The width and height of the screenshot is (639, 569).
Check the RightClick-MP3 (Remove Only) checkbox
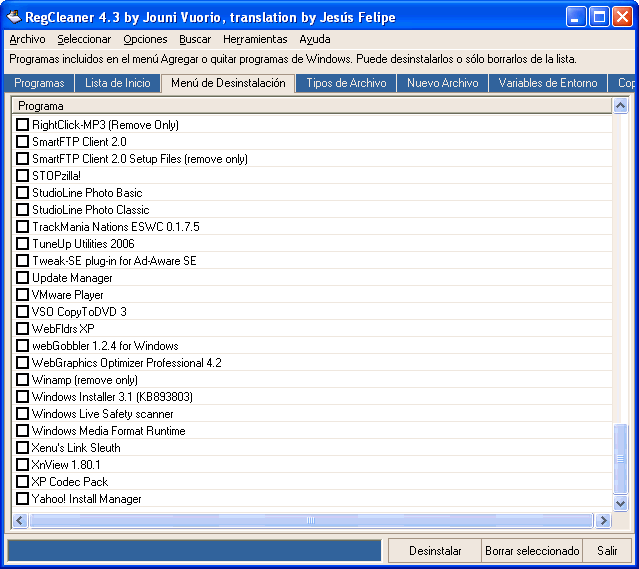tap(22, 124)
